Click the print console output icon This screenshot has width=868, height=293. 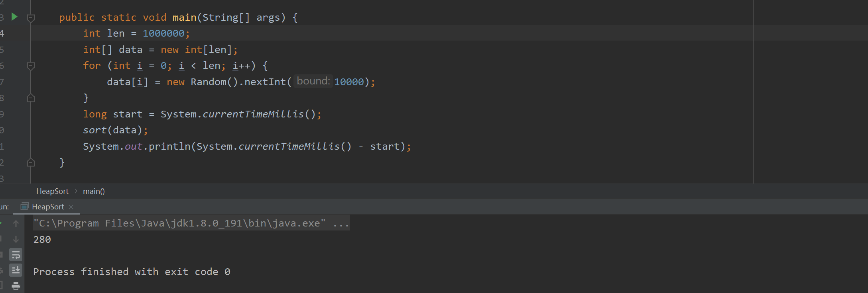coord(16,286)
